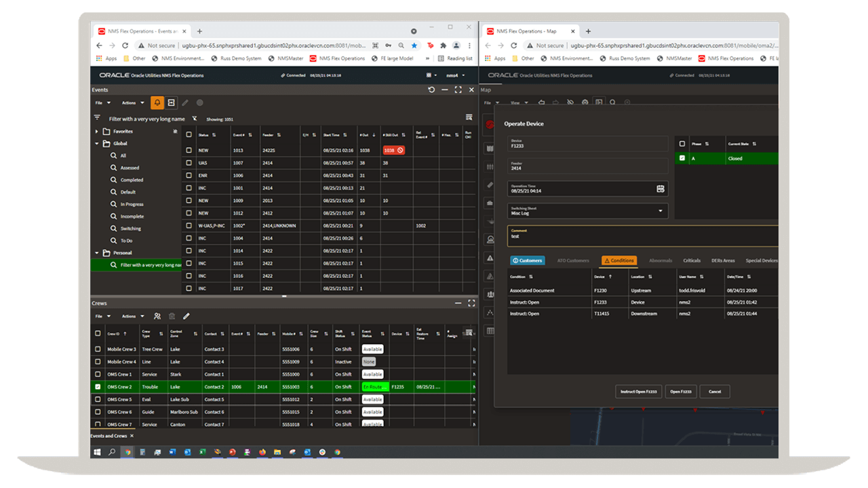Click the refresh icon on Events panel header
The image size is (868, 488).
click(432, 89)
